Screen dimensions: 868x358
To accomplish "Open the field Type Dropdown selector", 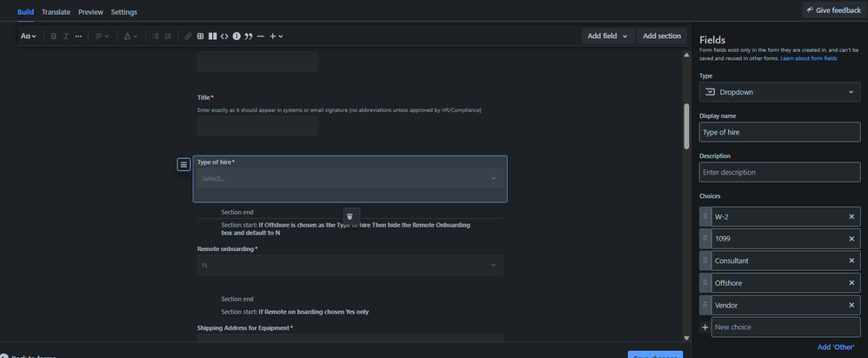I will coord(779,92).
